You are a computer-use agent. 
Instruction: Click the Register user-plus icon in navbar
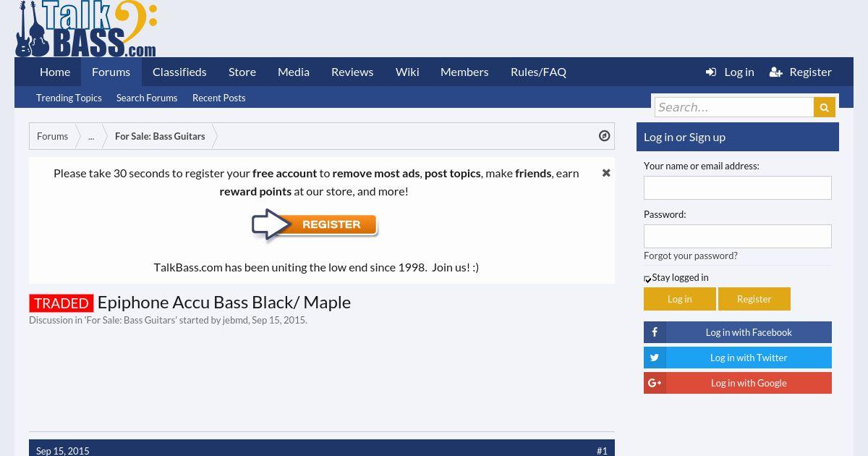(x=776, y=72)
